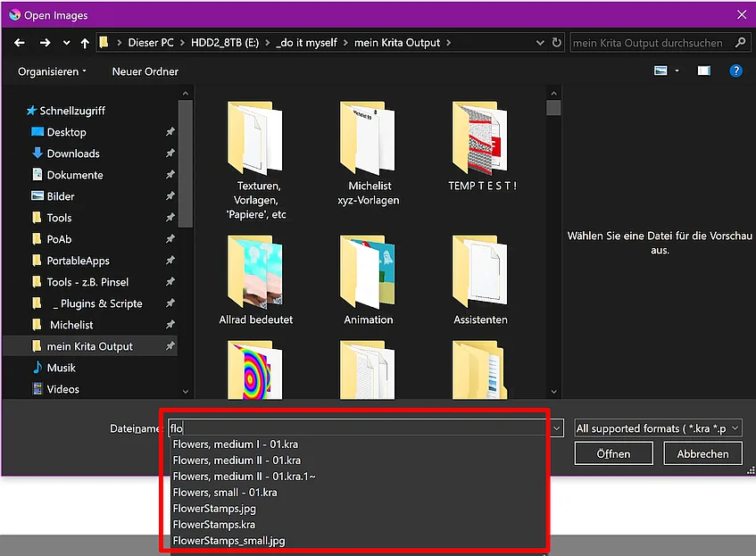The width and height of the screenshot is (756, 556).
Task: Go up one folder level
Action: [85, 44]
